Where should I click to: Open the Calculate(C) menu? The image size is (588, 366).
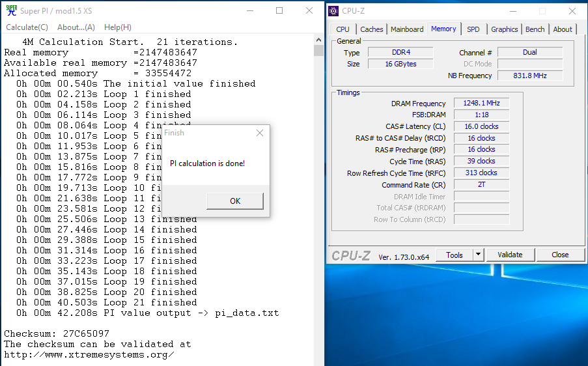(27, 27)
